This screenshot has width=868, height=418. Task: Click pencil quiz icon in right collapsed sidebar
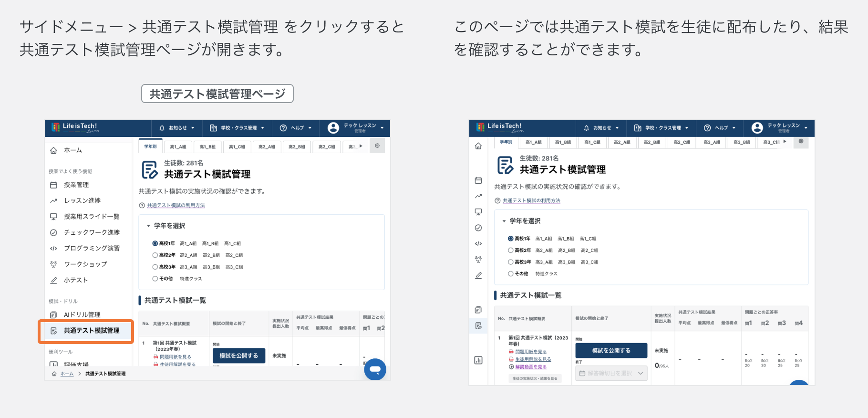pyautogui.click(x=478, y=275)
